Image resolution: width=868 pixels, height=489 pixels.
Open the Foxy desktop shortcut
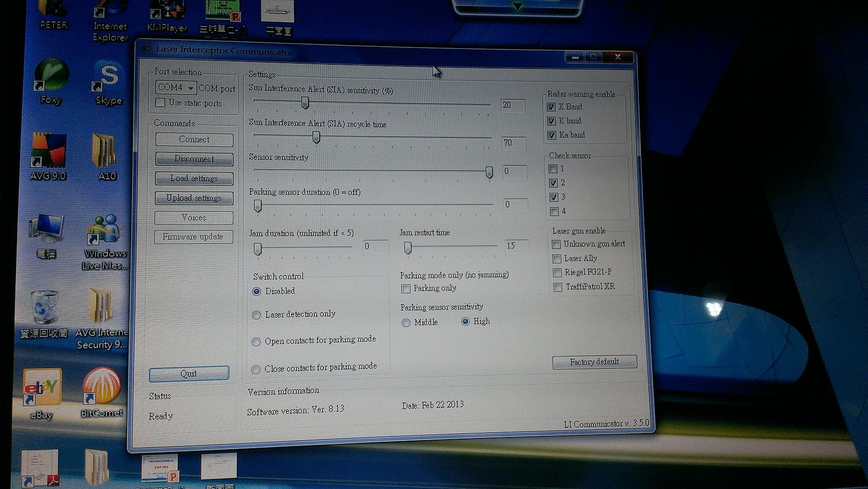tap(51, 78)
